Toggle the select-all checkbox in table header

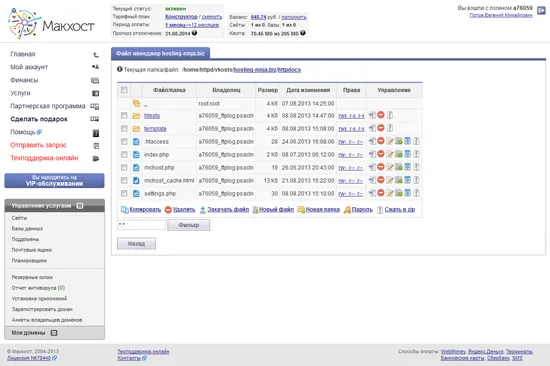pyautogui.click(x=124, y=90)
